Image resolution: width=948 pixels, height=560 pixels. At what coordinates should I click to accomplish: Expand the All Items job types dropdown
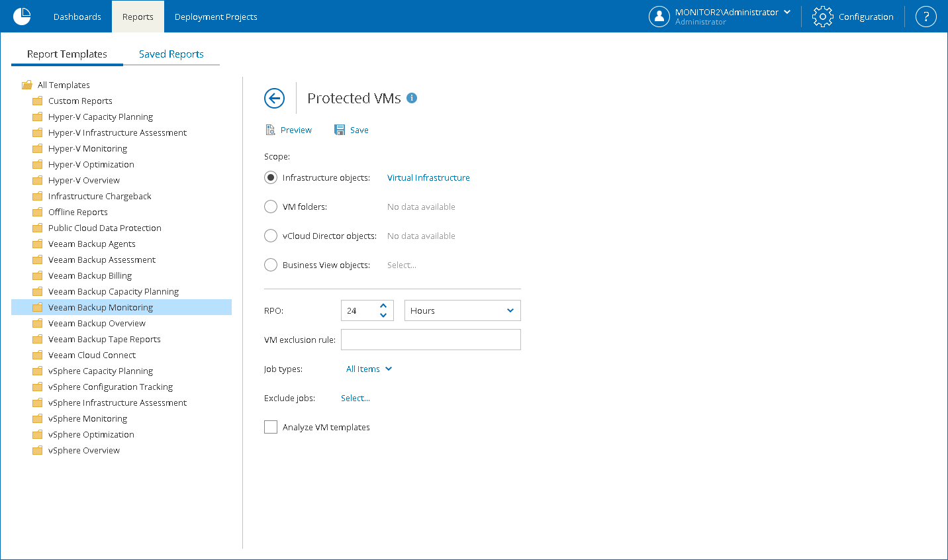tap(368, 369)
